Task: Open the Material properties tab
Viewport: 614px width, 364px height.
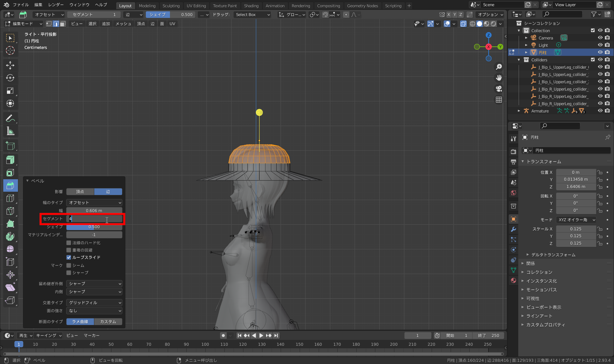Action: click(x=513, y=280)
